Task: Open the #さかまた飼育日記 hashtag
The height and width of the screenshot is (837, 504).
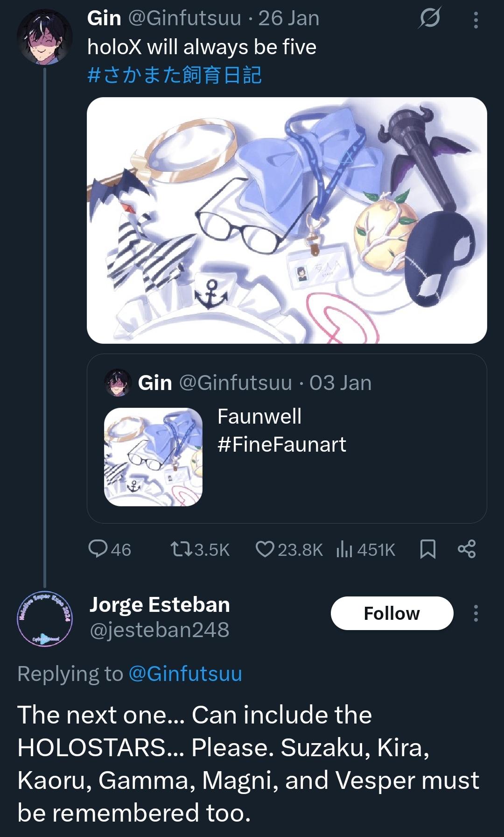Action: pos(175,75)
